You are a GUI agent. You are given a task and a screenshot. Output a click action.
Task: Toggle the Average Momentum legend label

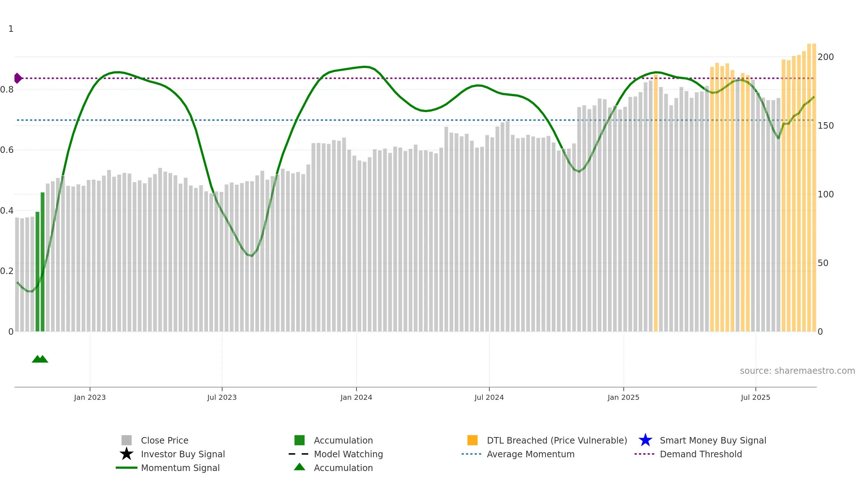[531, 454]
